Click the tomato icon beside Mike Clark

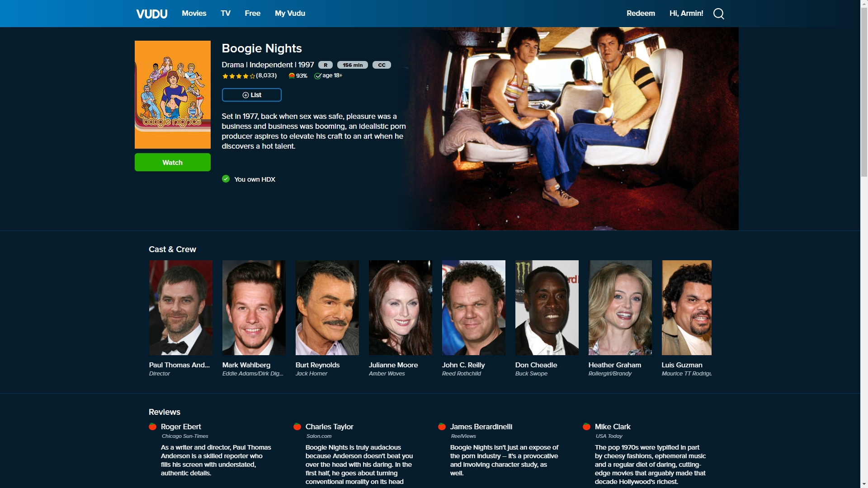[x=586, y=427]
